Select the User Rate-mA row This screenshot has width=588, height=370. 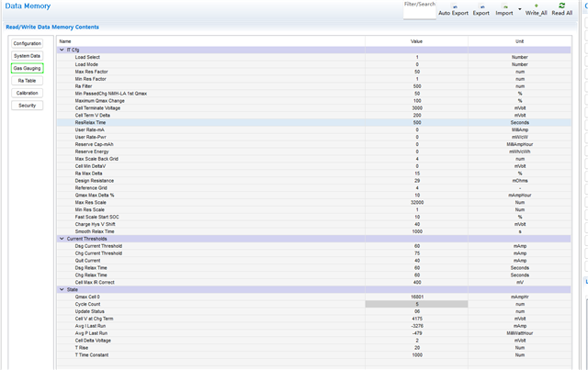[x=314, y=129]
